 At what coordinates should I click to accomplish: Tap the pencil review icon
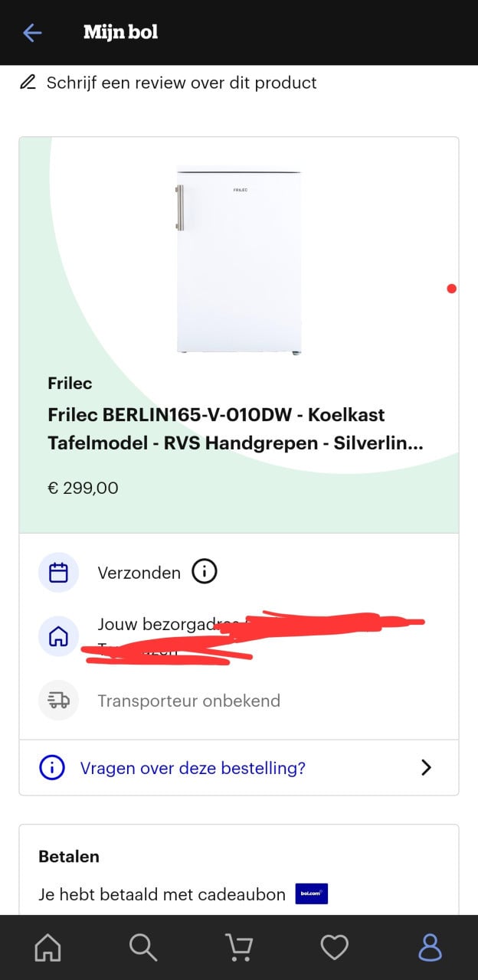pos(28,83)
